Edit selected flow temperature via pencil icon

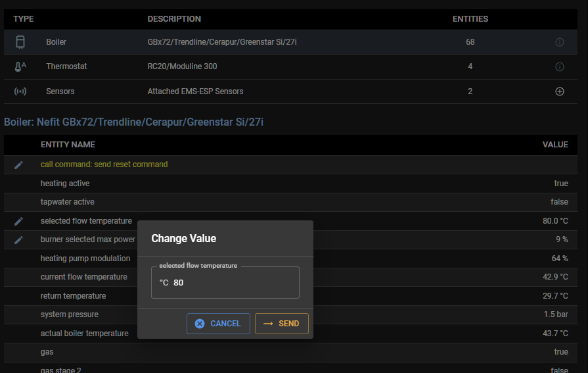18,221
